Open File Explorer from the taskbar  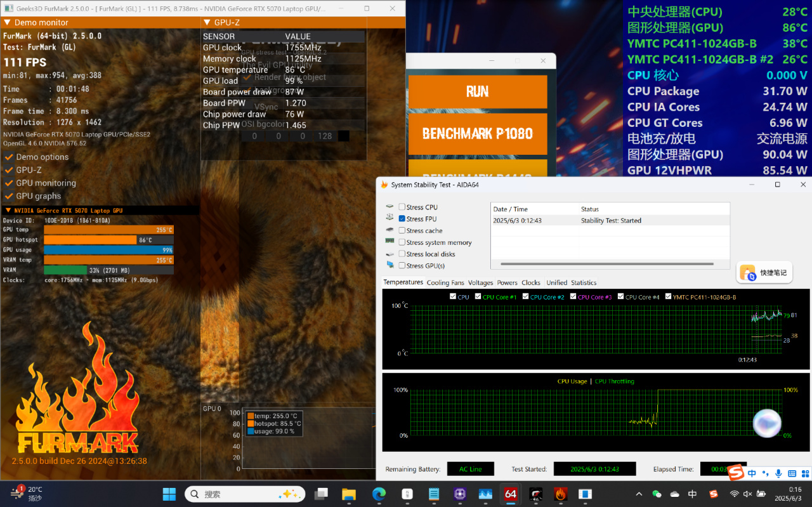coord(349,494)
